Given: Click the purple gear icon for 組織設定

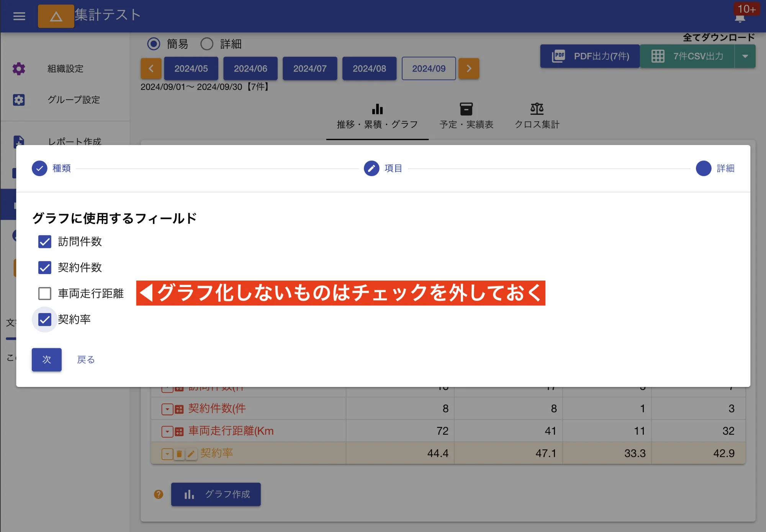Looking at the screenshot, I should click(x=19, y=69).
